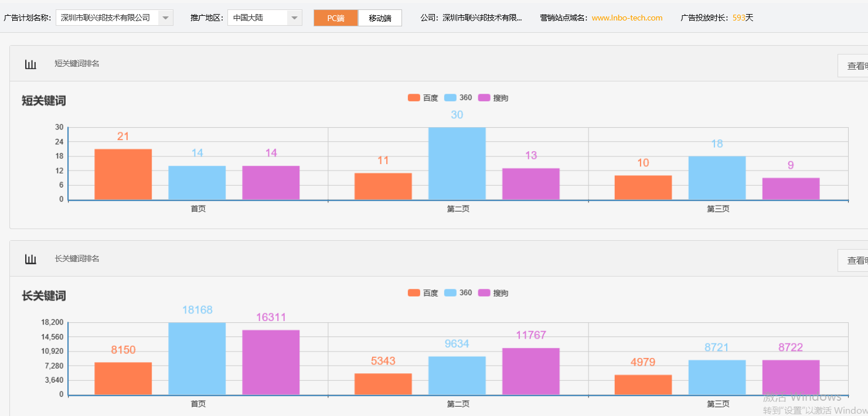Click the bar chart icon beside 短关键词排名
868x416 pixels.
pos(30,64)
